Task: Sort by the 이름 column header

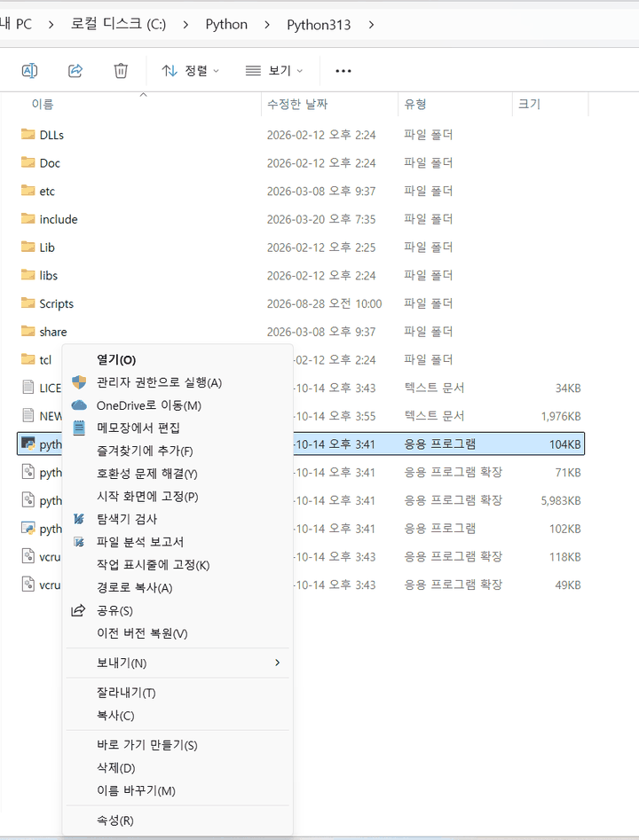Action: (x=43, y=104)
